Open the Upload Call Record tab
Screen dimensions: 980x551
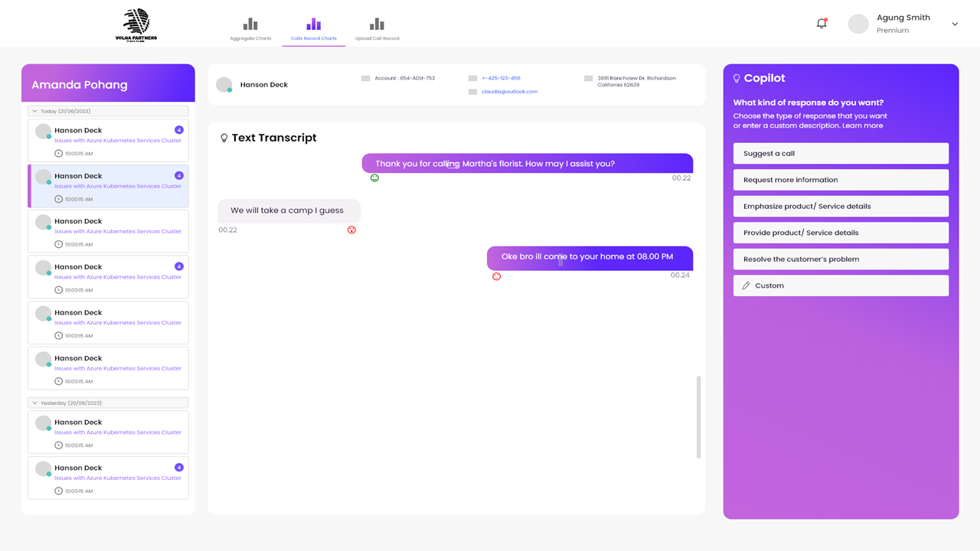[x=377, y=29]
